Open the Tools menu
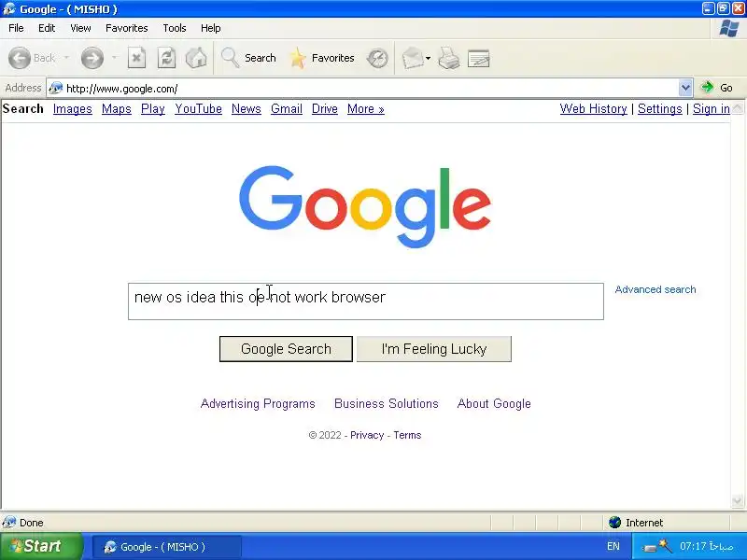This screenshot has height=560, width=747. click(x=175, y=28)
